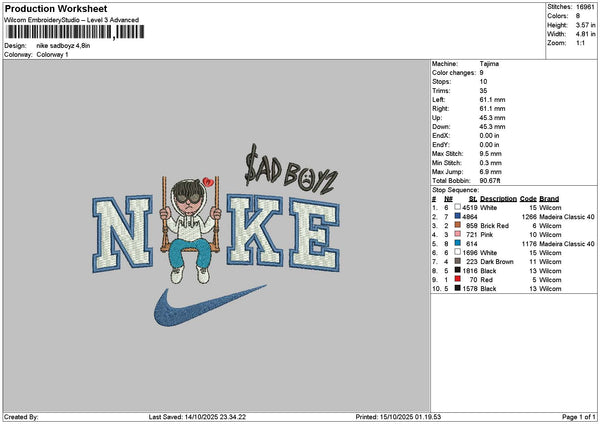Click the Trims value 35
Image resolution: width=600 pixels, height=424 pixels.
483,91
